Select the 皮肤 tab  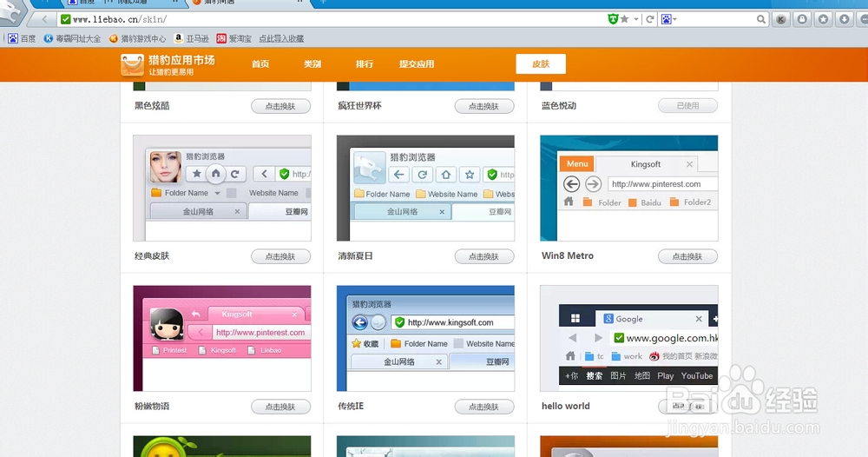pyautogui.click(x=541, y=63)
